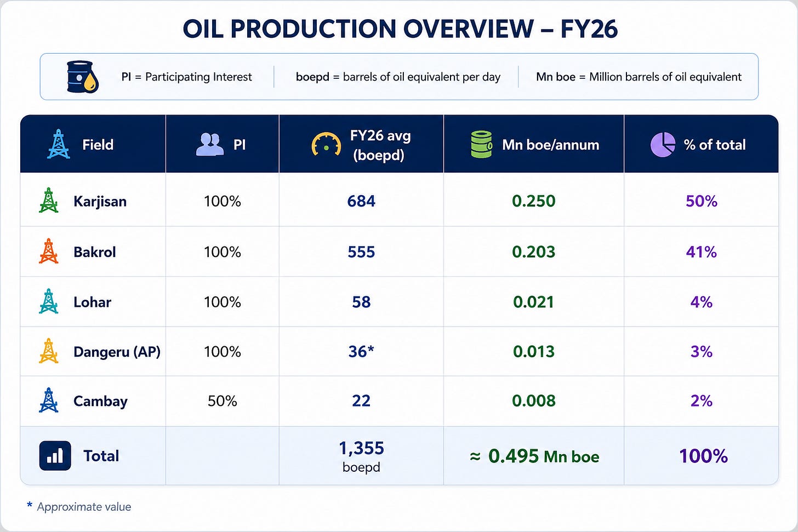Click the blue derrick icon beside Field header
The image size is (798, 532).
[58, 144]
